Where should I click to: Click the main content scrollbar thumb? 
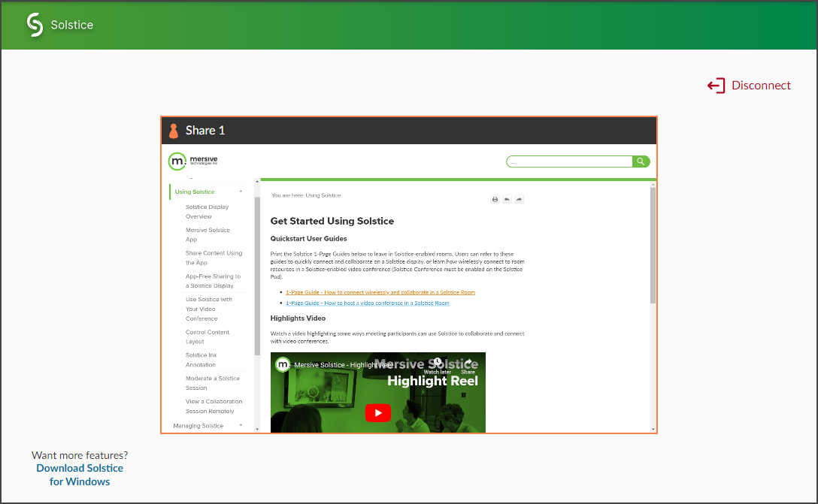pos(653,245)
